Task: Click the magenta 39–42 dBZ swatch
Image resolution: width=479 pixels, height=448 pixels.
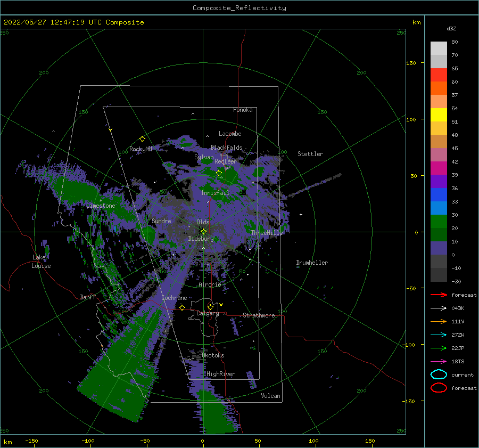Action: pos(439,168)
